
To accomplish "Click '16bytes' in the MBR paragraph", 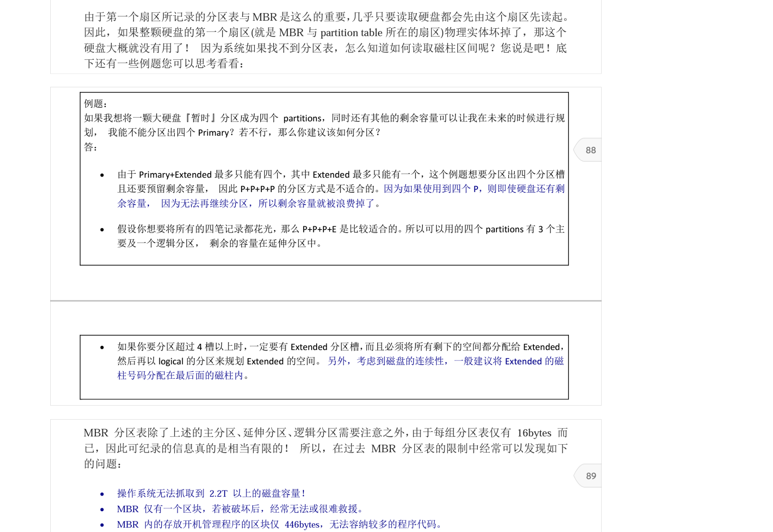I will (x=534, y=433).
